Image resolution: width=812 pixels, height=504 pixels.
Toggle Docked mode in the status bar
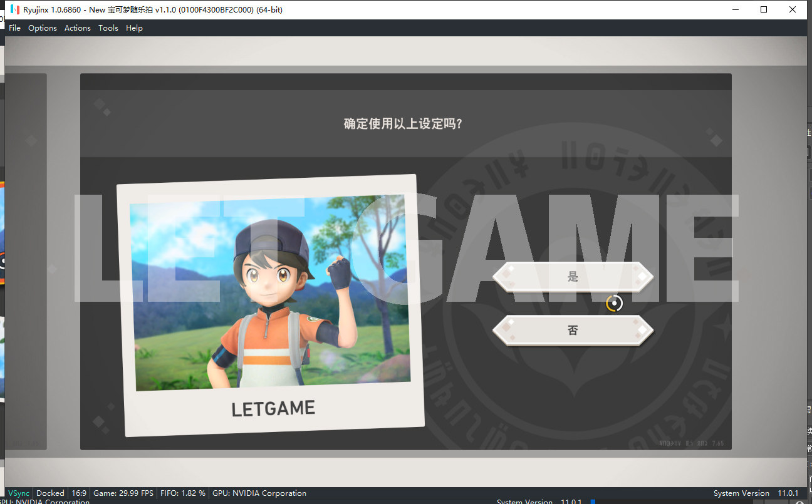coord(50,493)
